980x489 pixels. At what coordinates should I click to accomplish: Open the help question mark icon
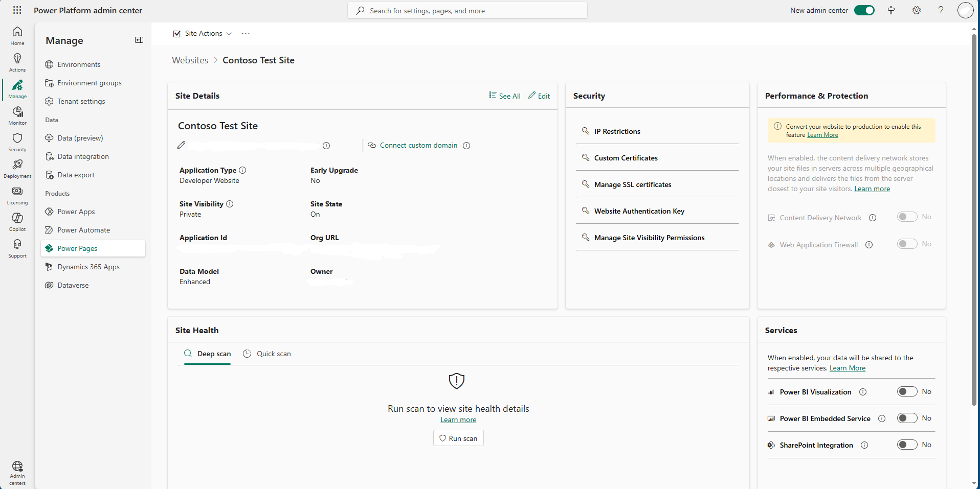click(941, 10)
